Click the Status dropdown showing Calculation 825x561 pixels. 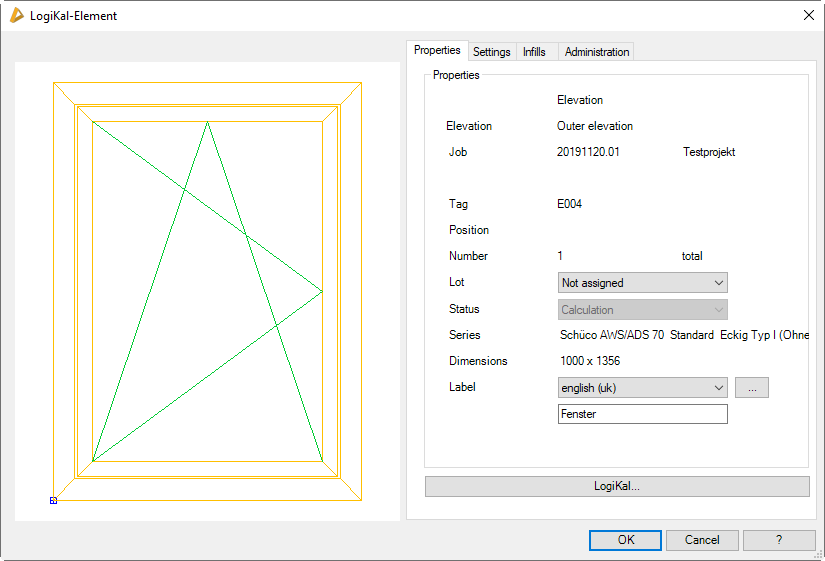(x=642, y=310)
